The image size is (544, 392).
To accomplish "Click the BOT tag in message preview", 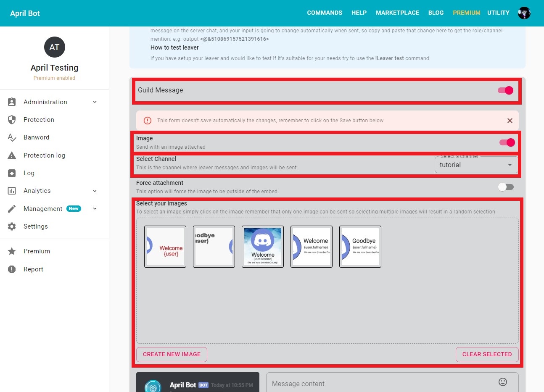I will [x=203, y=385].
